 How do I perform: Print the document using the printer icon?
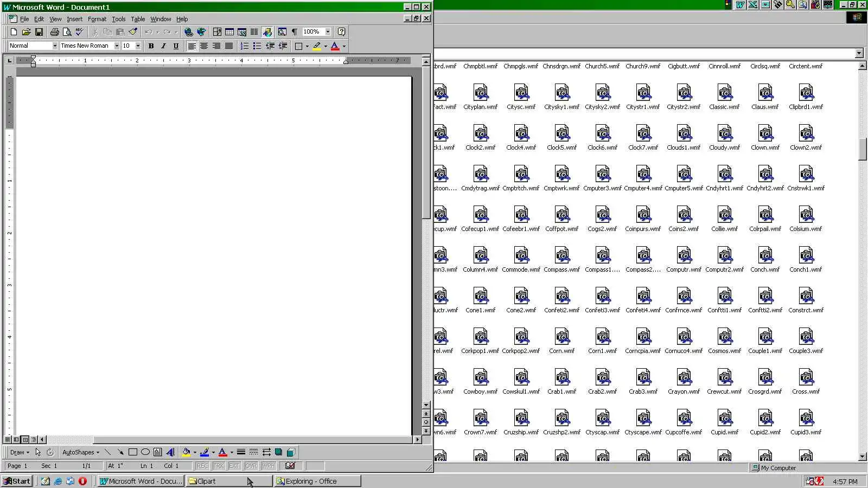click(x=54, y=32)
